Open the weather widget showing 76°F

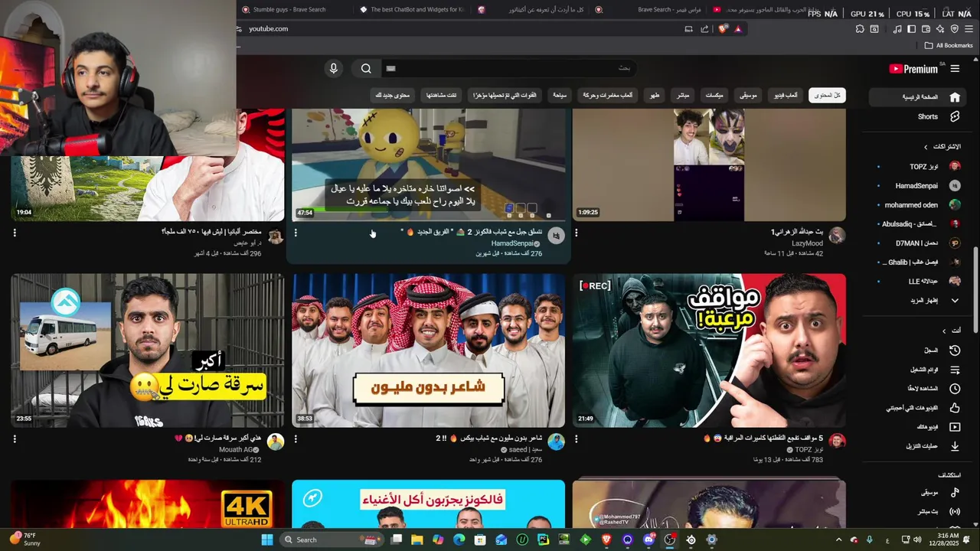pos(24,539)
